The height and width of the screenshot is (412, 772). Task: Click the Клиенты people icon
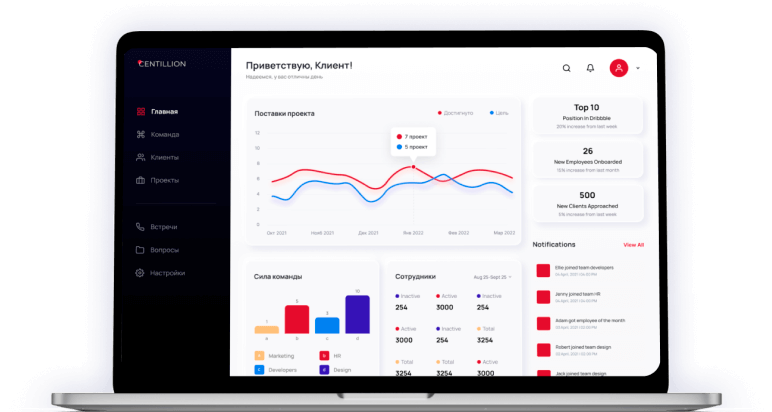141,157
